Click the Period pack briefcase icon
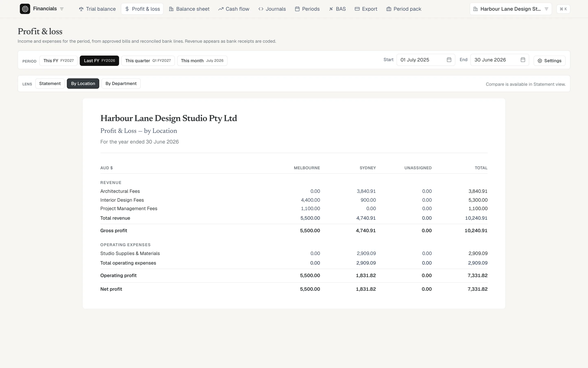The width and height of the screenshot is (588, 368). 389,9
